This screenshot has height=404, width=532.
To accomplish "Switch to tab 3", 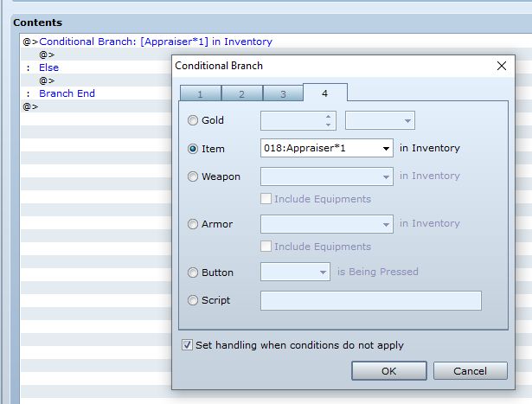I will click(x=283, y=93).
